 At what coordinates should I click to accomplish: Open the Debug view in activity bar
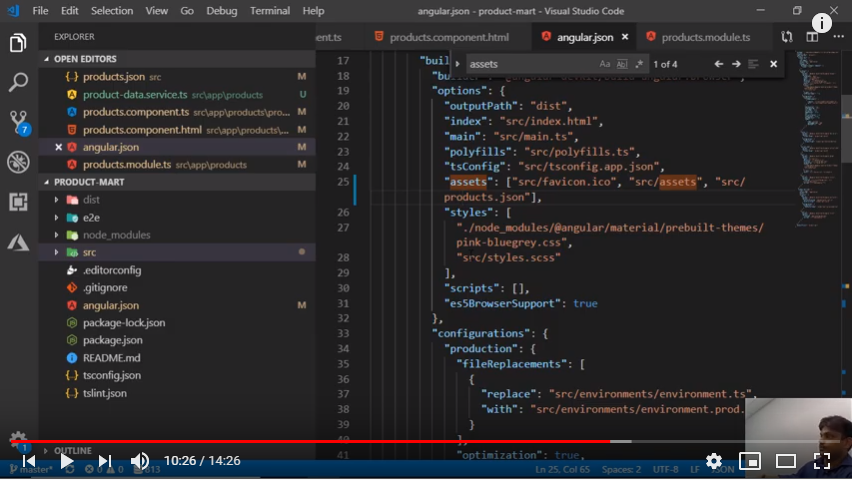(18, 162)
